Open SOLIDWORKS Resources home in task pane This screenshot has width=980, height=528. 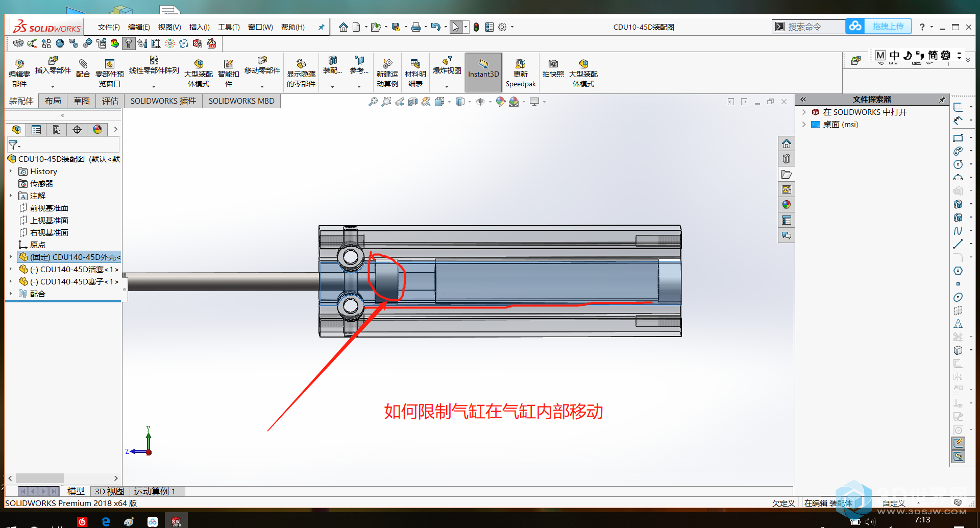tap(787, 143)
